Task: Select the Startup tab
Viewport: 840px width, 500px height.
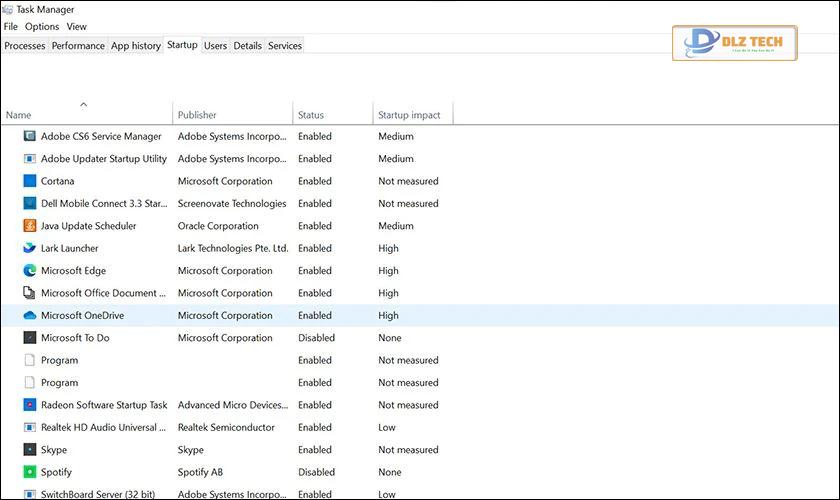Action: click(x=182, y=44)
